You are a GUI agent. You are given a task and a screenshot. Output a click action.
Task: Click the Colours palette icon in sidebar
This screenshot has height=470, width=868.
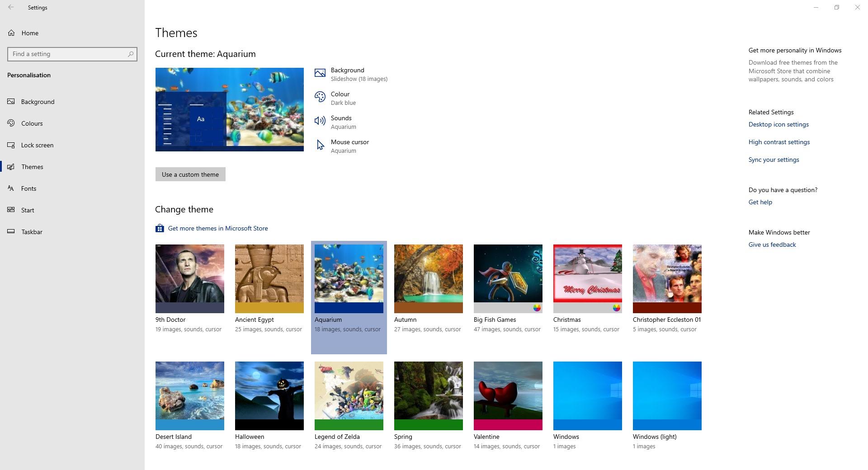(x=11, y=123)
